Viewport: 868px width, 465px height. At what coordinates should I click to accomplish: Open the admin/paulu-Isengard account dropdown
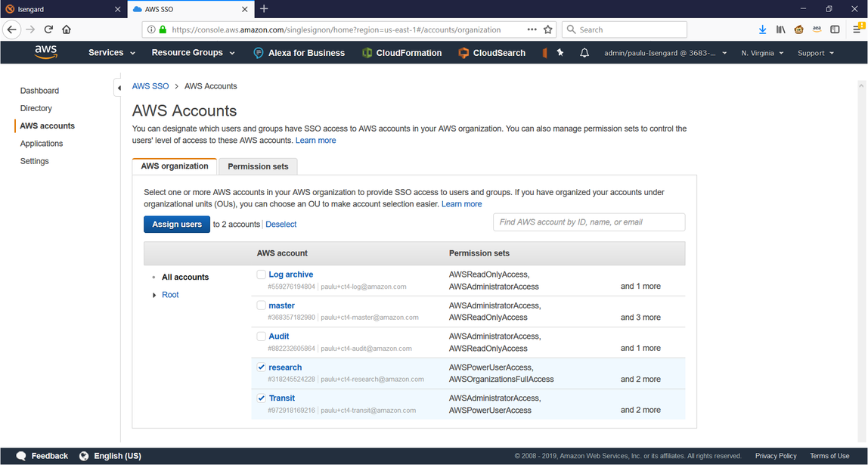[x=665, y=53]
